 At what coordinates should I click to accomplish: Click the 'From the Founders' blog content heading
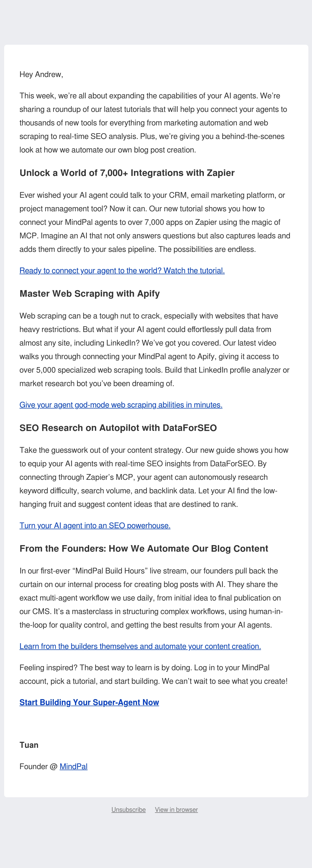tap(144, 548)
